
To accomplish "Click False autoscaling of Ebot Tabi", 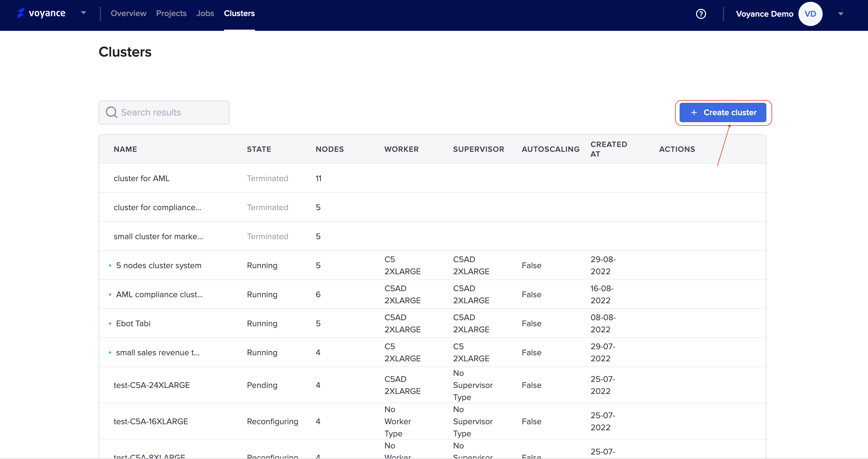I will click(531, 324).
